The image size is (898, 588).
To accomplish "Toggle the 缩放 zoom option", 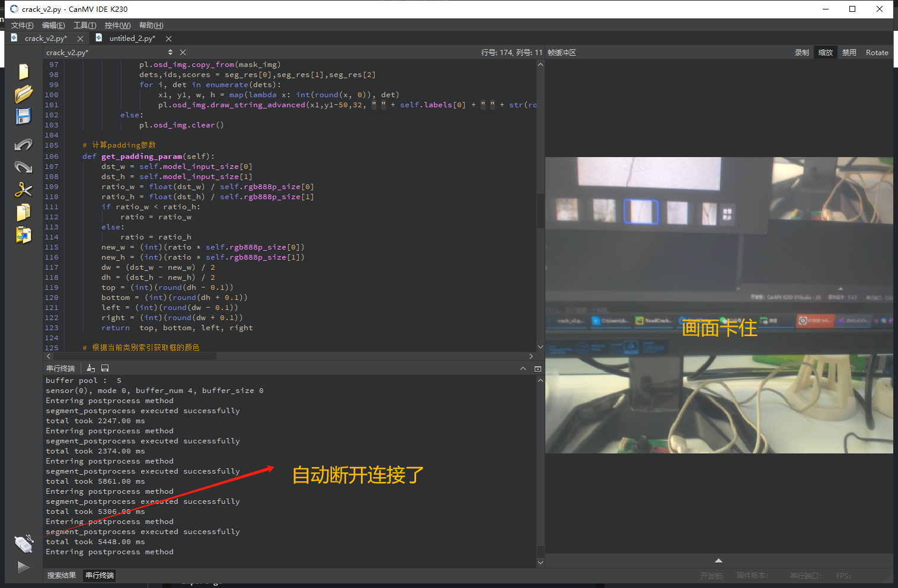I will (x=825, y=53).
